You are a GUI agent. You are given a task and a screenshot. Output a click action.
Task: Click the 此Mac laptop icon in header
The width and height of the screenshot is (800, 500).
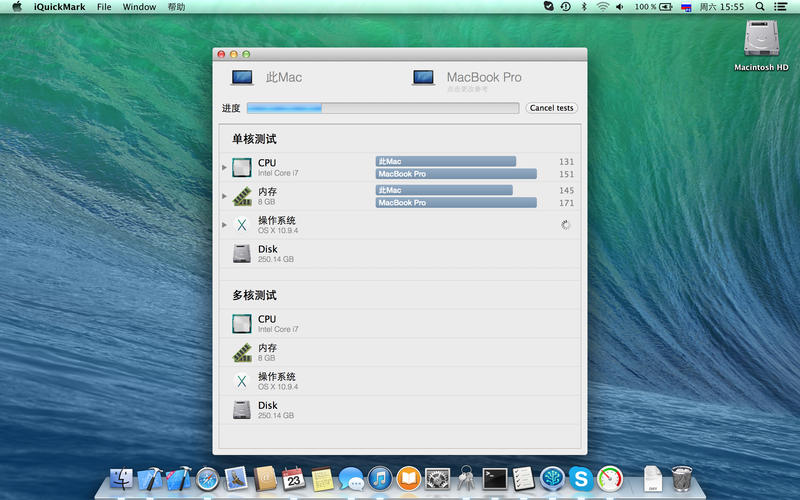click(x=242, y=78)
